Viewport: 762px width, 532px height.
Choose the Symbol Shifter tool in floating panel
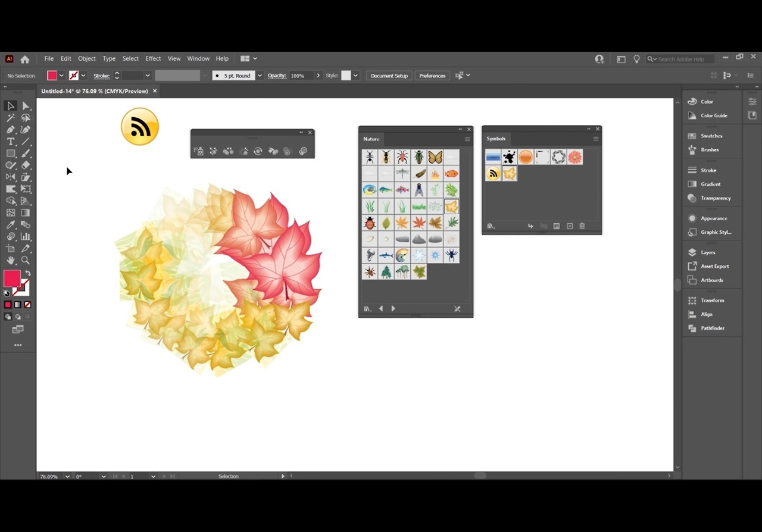(x=213, y=151)
